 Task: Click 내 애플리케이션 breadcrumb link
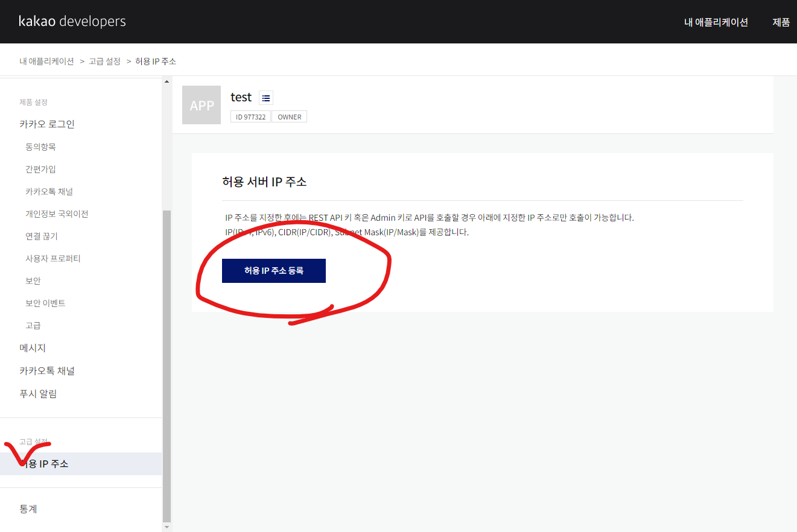46,62
